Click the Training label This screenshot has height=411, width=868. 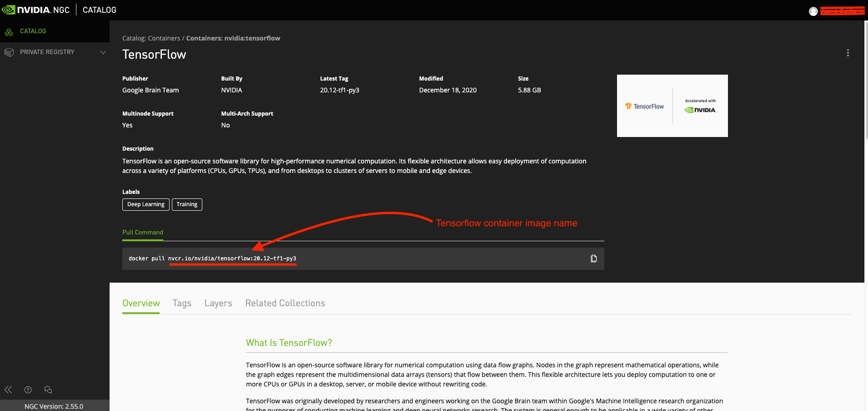[187, 204]
